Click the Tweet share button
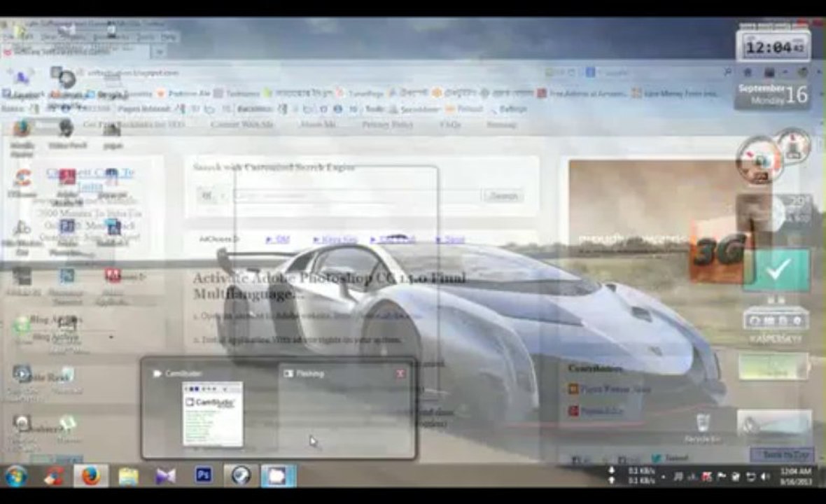The width and height of the screenshot is (826, 504). [x=670, y=458]
